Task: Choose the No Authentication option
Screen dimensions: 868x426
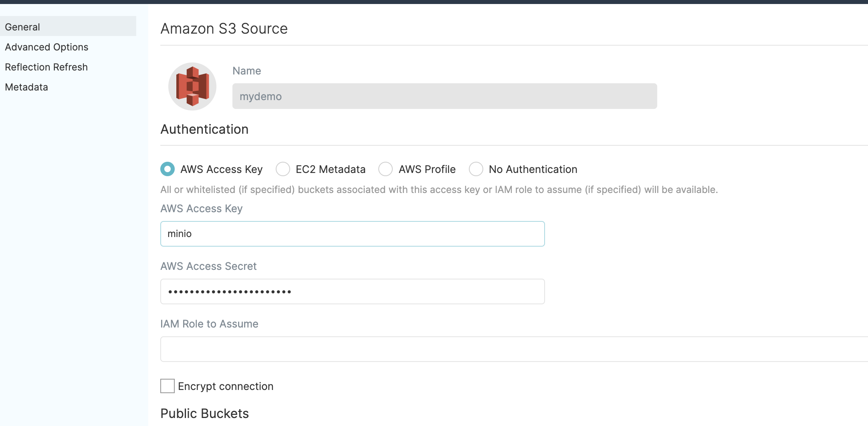Action: pos(476,169)
